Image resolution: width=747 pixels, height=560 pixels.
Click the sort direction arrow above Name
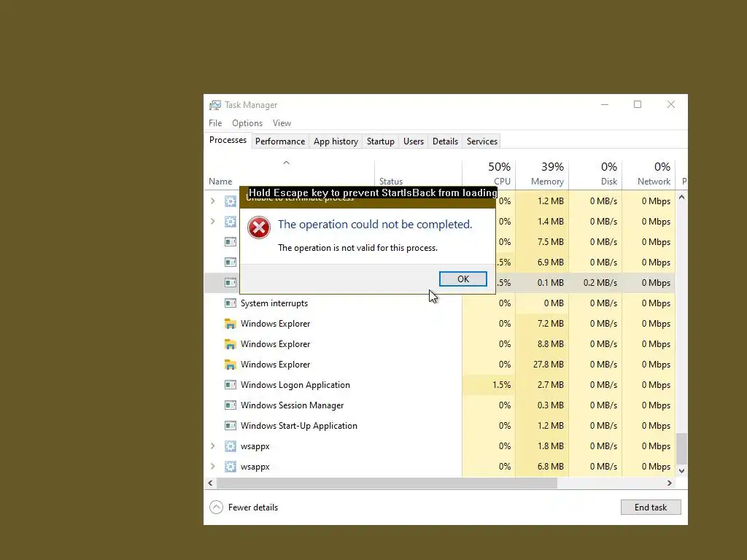(x=286, y=163)
